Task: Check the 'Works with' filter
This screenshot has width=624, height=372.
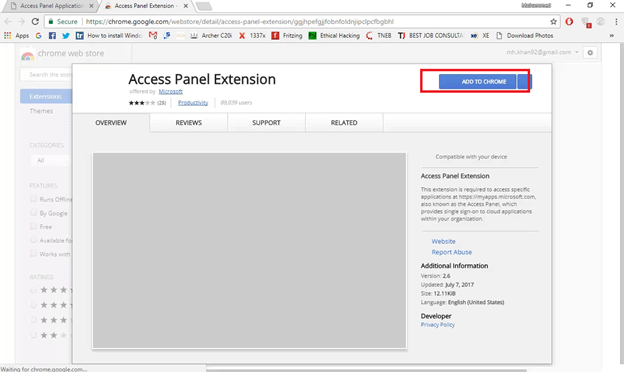Action: point(33,253)
